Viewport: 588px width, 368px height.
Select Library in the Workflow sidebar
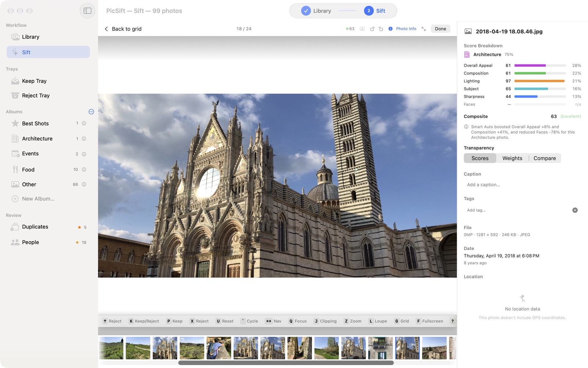point(48,37)
